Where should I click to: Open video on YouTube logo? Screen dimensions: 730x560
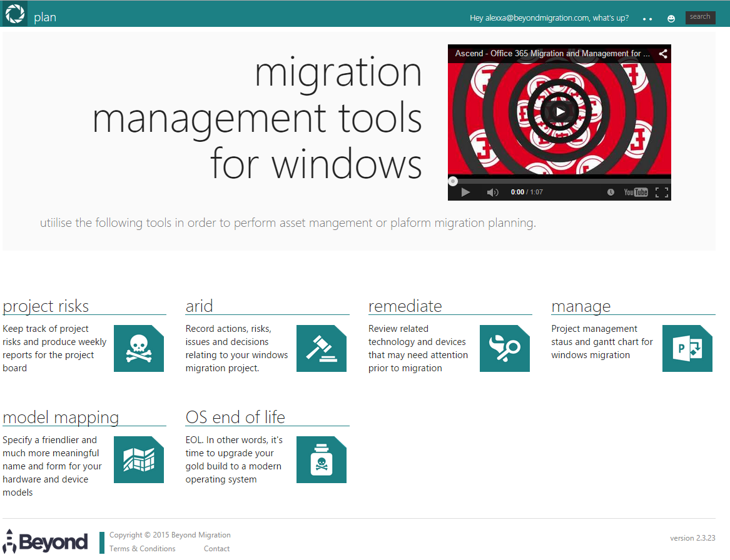tap(636, 192)
